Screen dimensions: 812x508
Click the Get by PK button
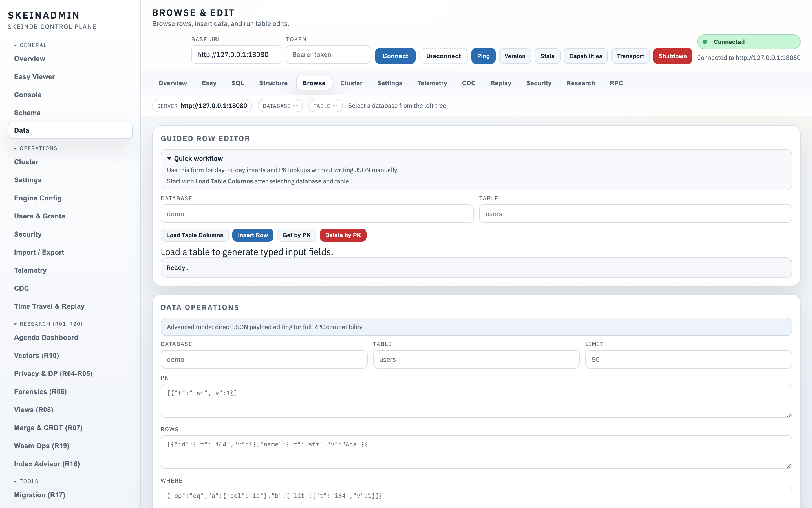tap(297, 235)
